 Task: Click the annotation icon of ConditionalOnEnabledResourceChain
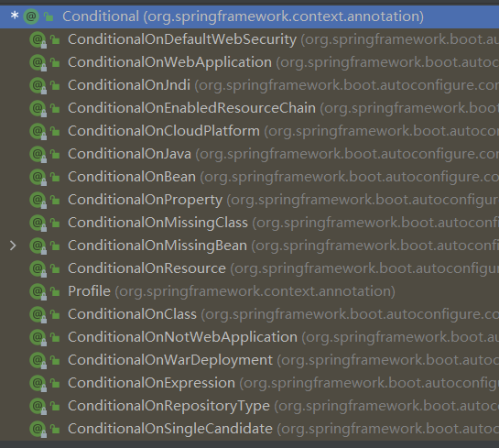(x=38, y=109)
